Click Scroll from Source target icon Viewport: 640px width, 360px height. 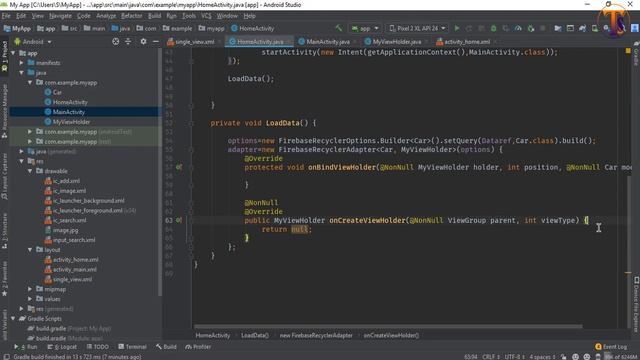coord(116,42)
